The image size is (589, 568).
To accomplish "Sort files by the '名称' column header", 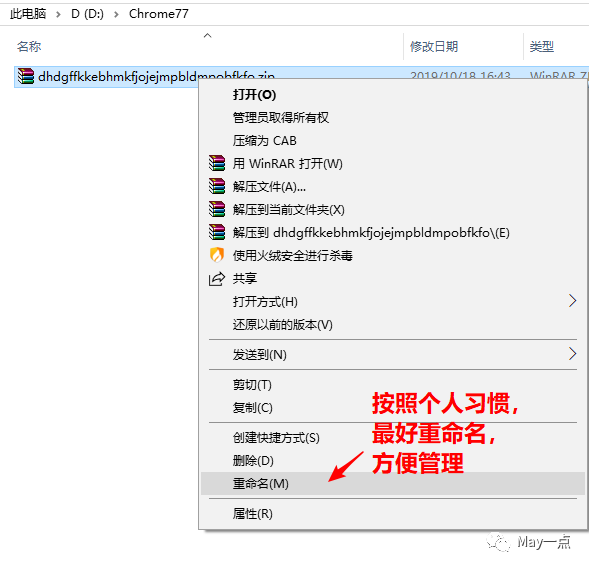I will (29, 47).
